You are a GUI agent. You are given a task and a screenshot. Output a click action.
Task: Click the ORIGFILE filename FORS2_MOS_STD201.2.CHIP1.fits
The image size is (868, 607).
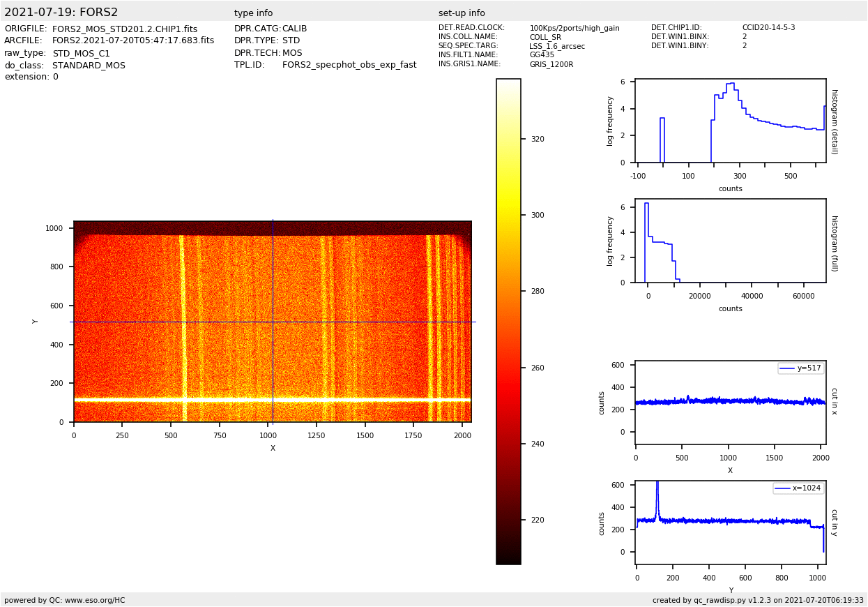point(125,29)
